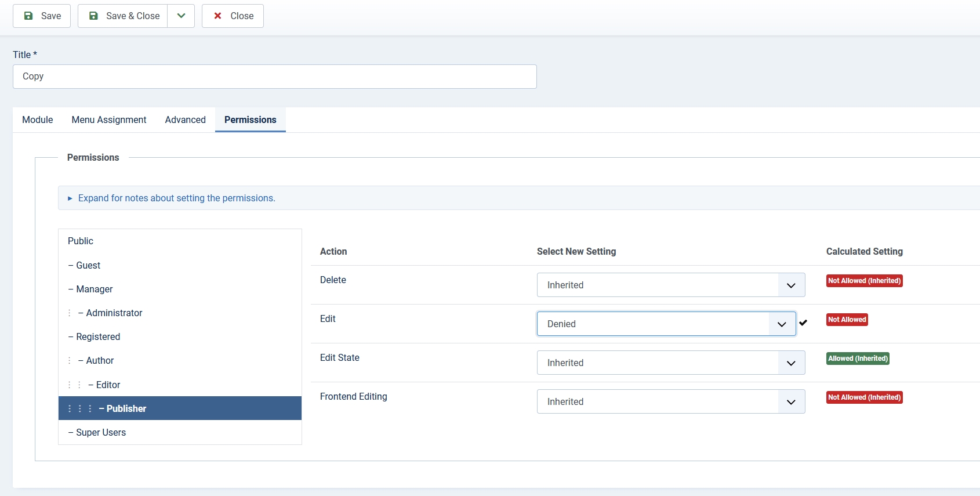Open the Edit State permission dropdown
Screen dimensions: 980x496
[670, 363]
